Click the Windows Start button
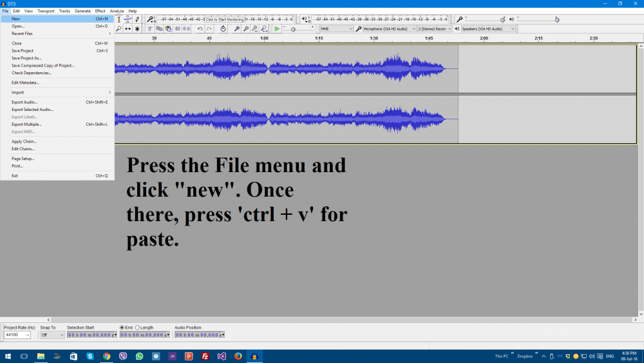Image resolution: width=644 pixels, height=363 pixels. tap(8, 357)
